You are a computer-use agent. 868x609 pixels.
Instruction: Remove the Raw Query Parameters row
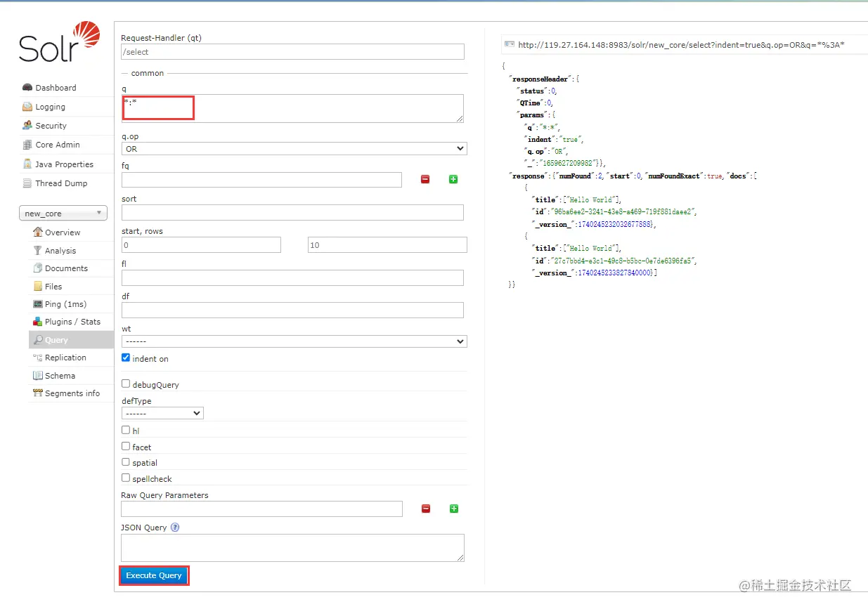click(x=426, y=509)
